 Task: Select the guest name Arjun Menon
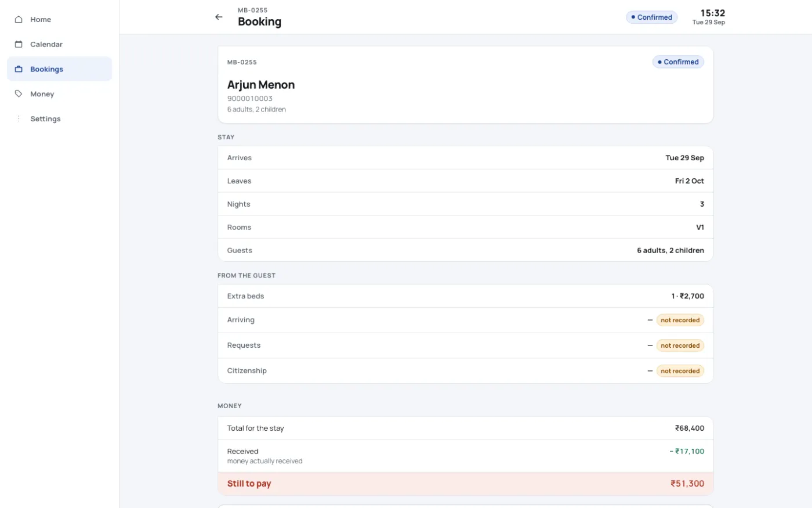[x=261, y=85]
